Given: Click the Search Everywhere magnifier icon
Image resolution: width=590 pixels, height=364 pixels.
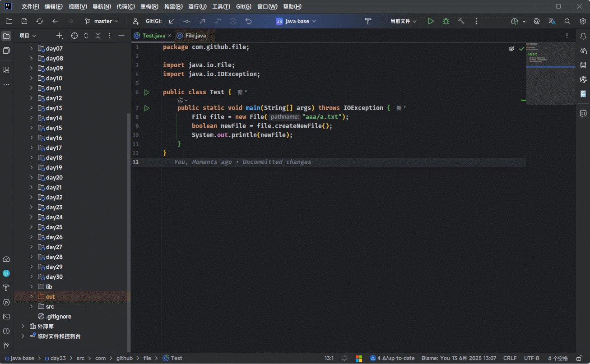Looking at the screenshot, I should click(x=567, y=21).
